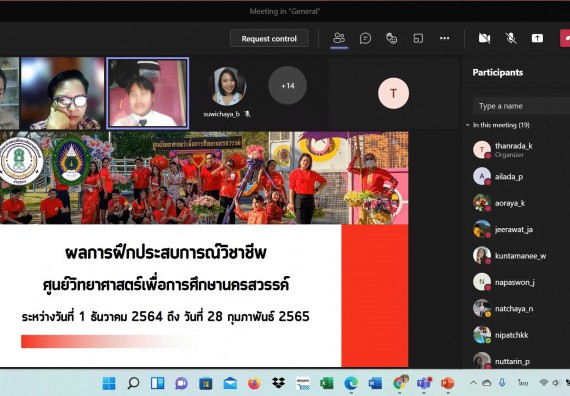The width and height of the screenshot is (570, 396).
Task: Unmute the microphone
Action: click(511, 38)
